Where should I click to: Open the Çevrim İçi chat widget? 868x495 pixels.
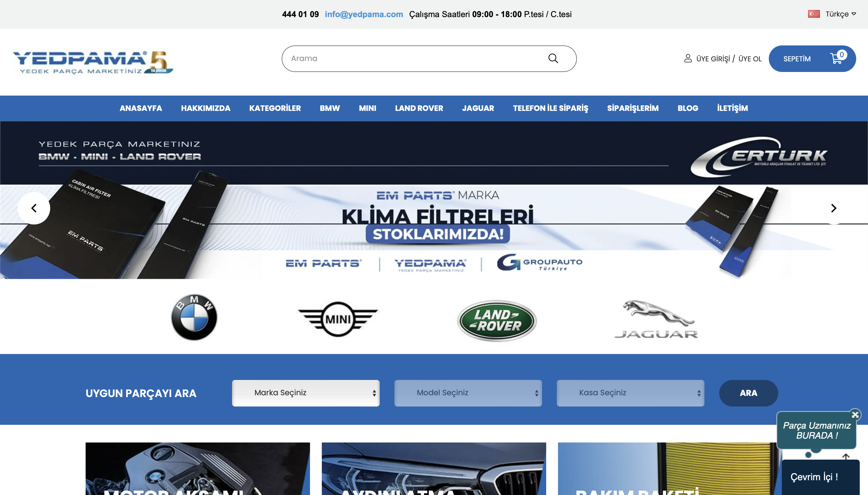(x=820, y=477)
